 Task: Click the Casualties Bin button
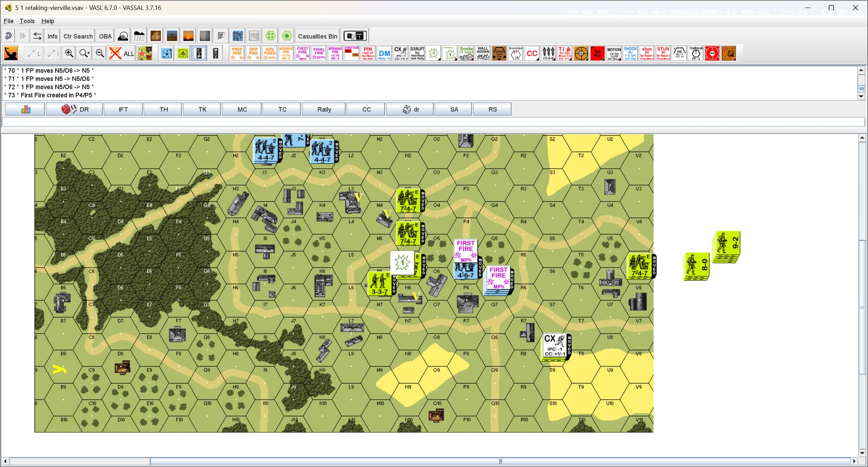pyautogui.click(x=317, y=36)
